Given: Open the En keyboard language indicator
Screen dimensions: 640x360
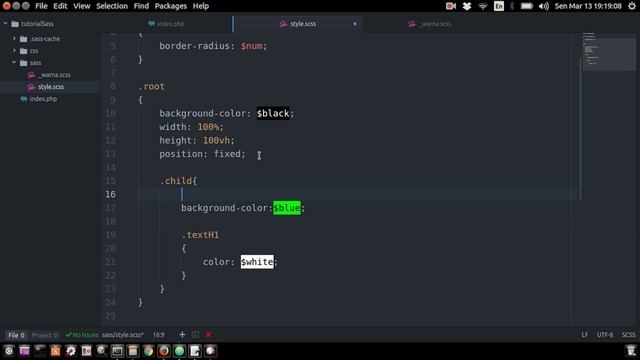Looking at the screenshot, I should tap(499, 6).
